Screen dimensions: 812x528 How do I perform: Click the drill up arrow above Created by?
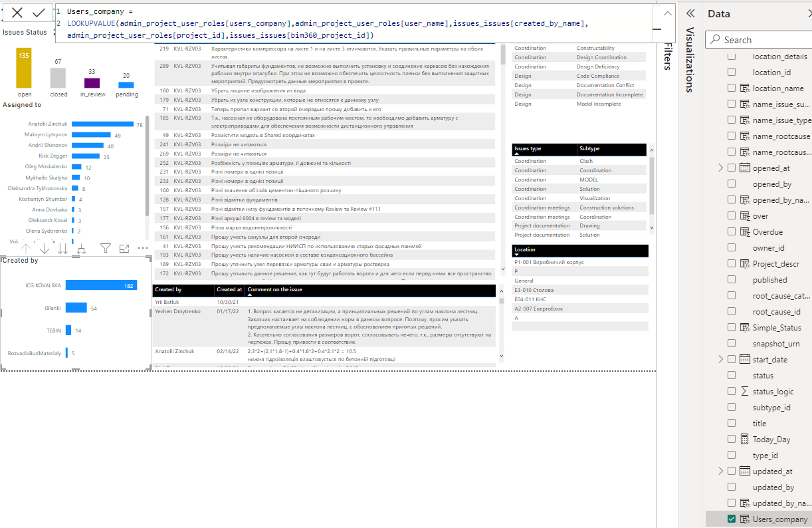pos(27,249)
